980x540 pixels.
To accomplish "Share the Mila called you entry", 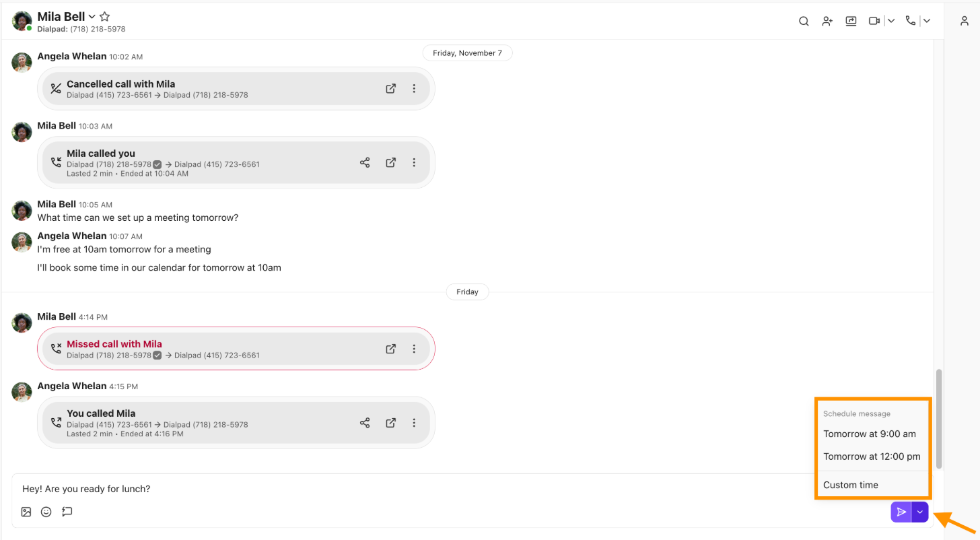I will point(365,162).
